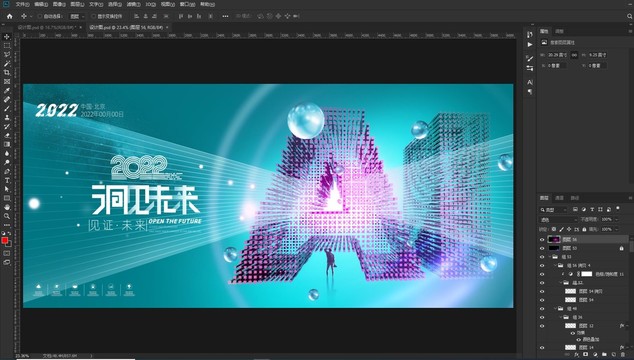Delete layer with the trash icon

click(623, 355)
